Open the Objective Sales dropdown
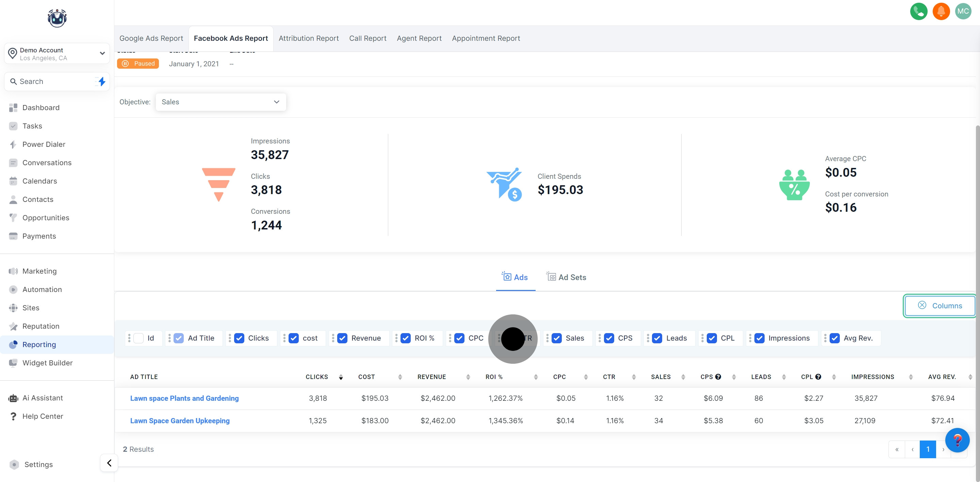 [x=220, y=102]
